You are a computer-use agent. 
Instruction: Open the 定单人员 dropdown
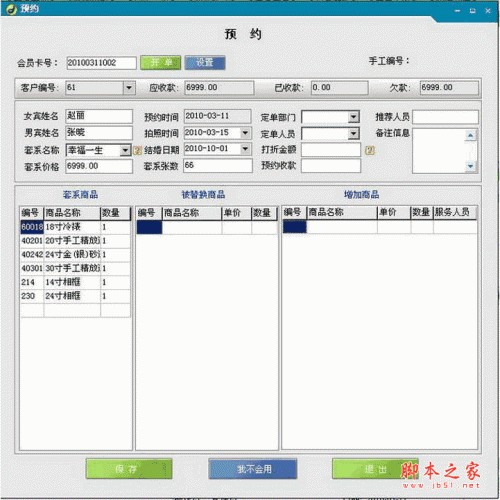point(353,134)
